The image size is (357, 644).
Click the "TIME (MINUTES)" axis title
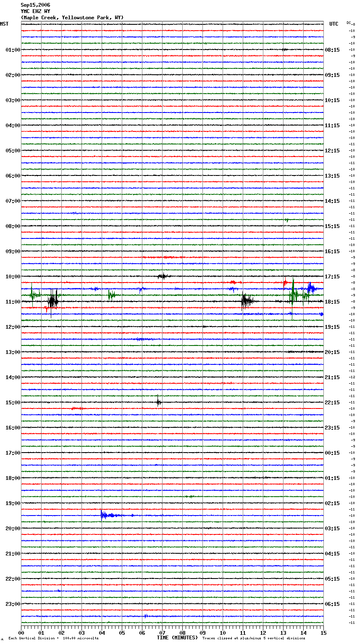(177, 638)
